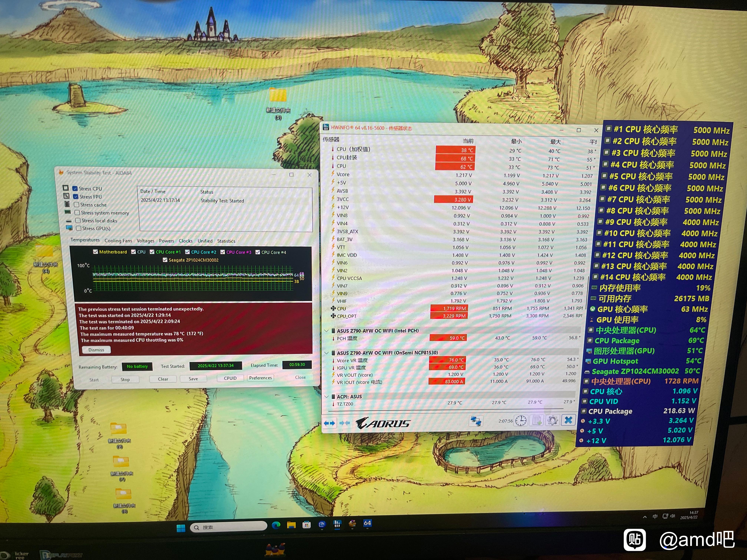Open Windows Start menu
The width and height of the screenshot is (747, 560).
181,528
